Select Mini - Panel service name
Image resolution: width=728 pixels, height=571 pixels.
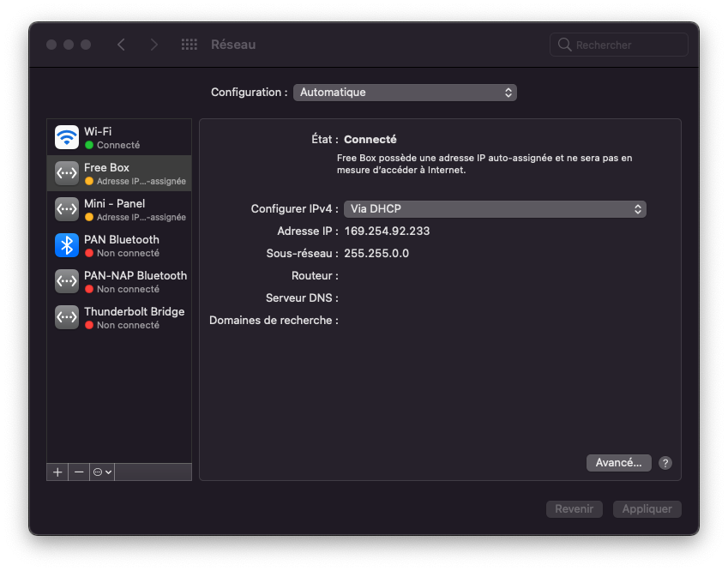coord(115,204)
